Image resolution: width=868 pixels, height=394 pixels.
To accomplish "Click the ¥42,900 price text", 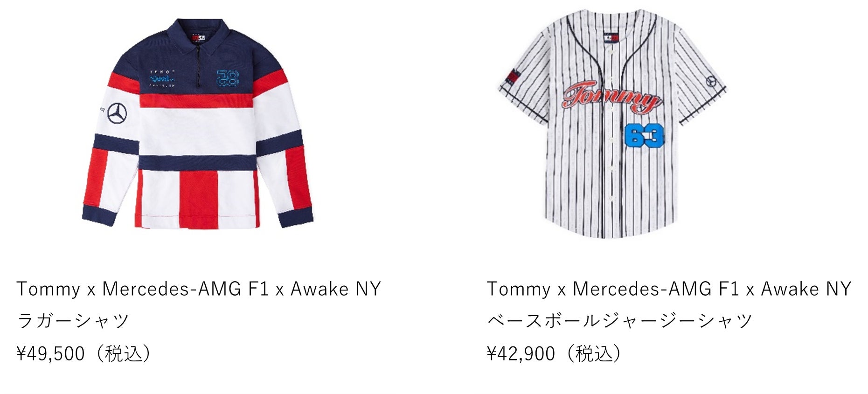I will pyautogui.click(x=521, y=353).
